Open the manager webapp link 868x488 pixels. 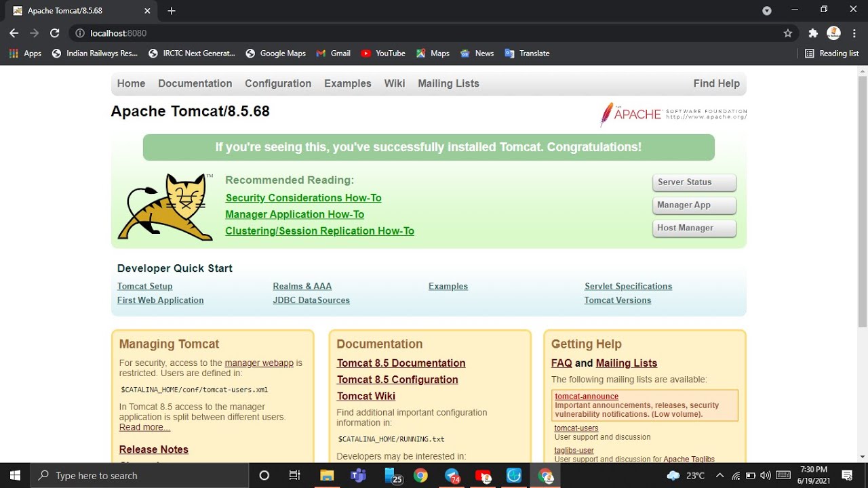(x=259, y=363)
